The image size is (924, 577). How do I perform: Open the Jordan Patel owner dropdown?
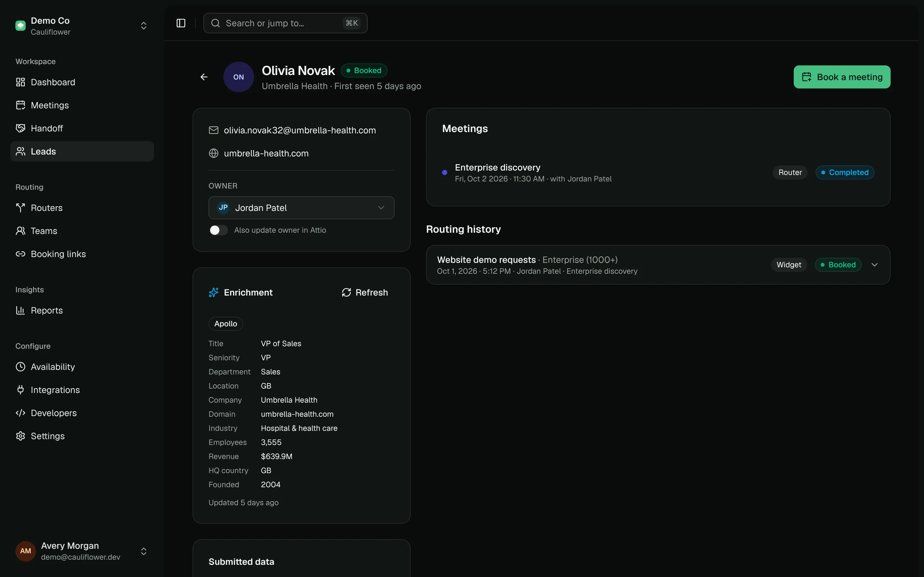point(301,208)
